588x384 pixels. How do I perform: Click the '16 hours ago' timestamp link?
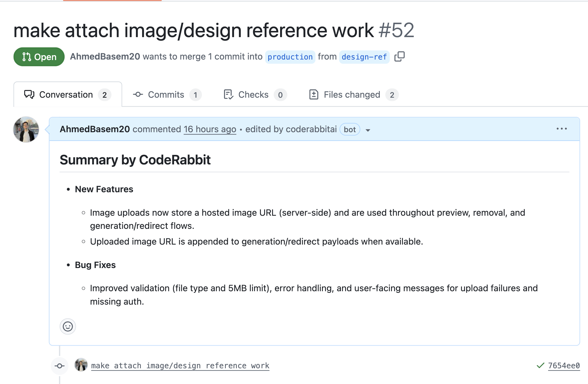(x=210, y=129)
